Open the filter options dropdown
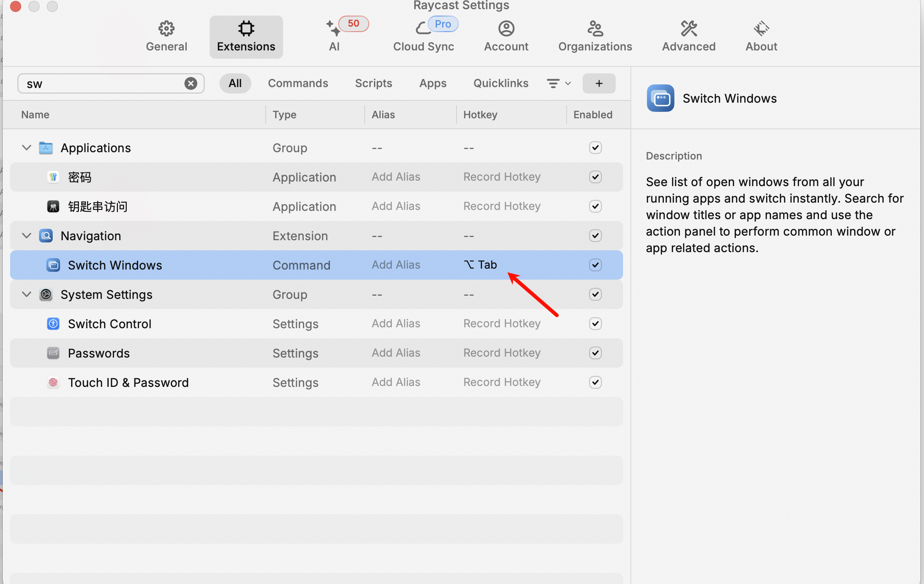 pyautogui.click(x=558, y=83)
